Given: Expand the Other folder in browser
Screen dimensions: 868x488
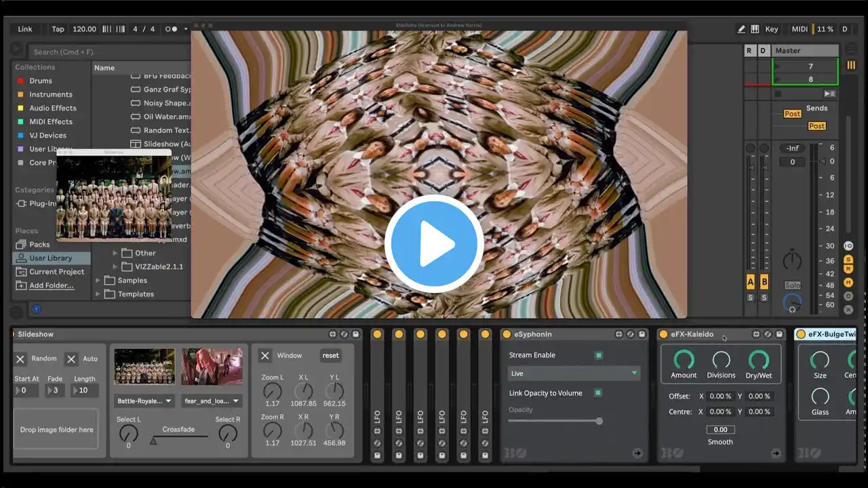Looking at the screenshot, I should pyautogui.click(x=115, y=253).
